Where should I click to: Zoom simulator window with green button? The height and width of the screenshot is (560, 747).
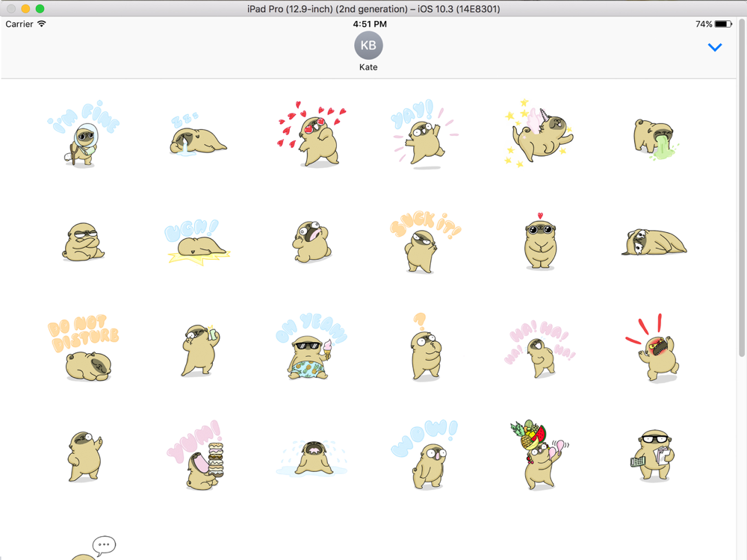pyautogui.click(x=40, y=8)
